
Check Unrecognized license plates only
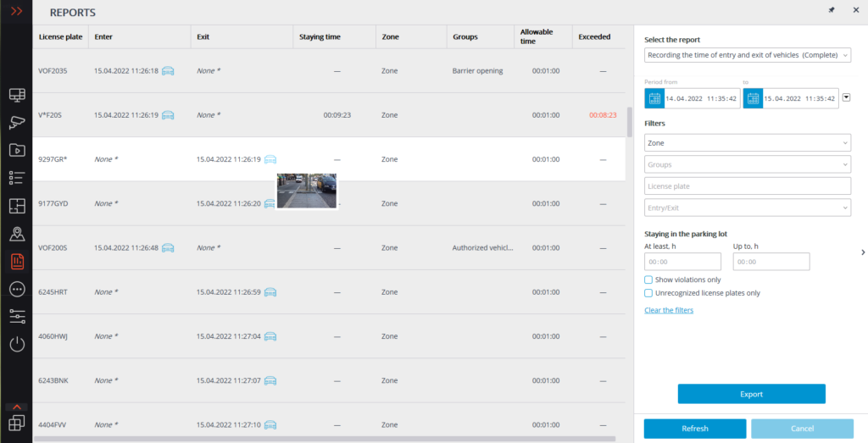coord(648,293)
